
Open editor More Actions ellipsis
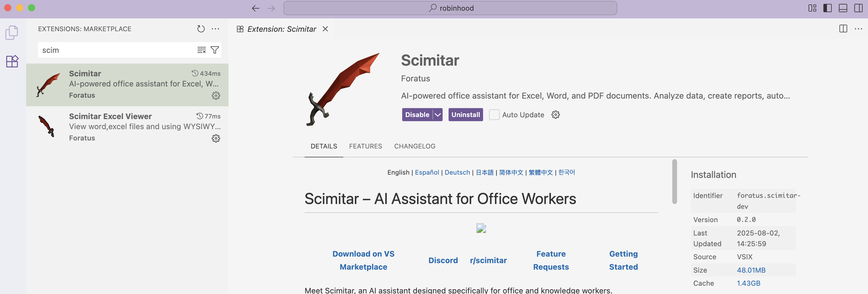(x=858, y=29)
